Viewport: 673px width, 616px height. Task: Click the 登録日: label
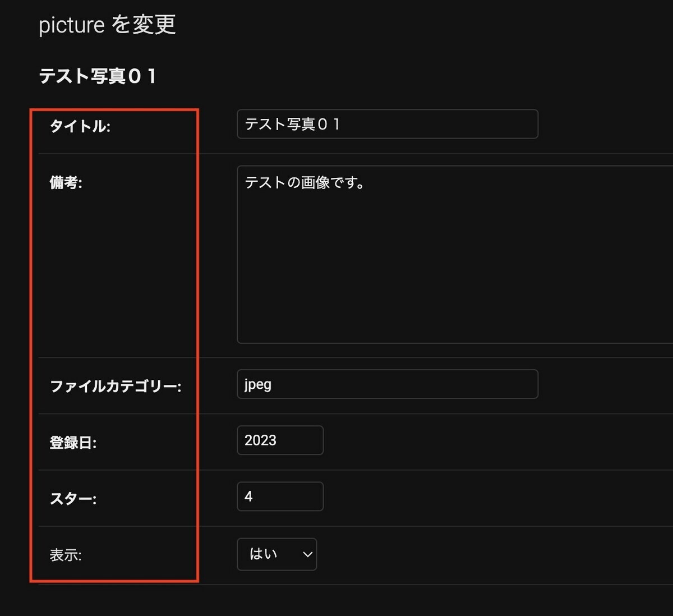tap(73, 443)
